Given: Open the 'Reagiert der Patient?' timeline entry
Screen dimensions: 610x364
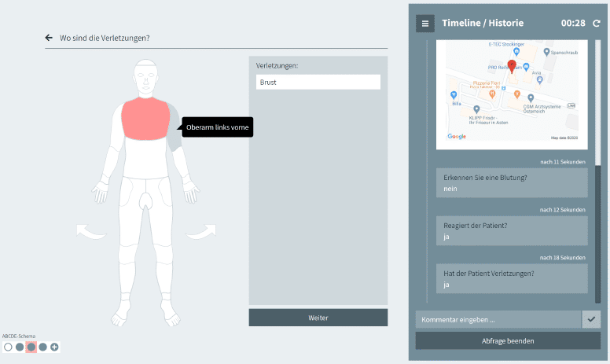Looking at the screenshot, I should (511, 230).
